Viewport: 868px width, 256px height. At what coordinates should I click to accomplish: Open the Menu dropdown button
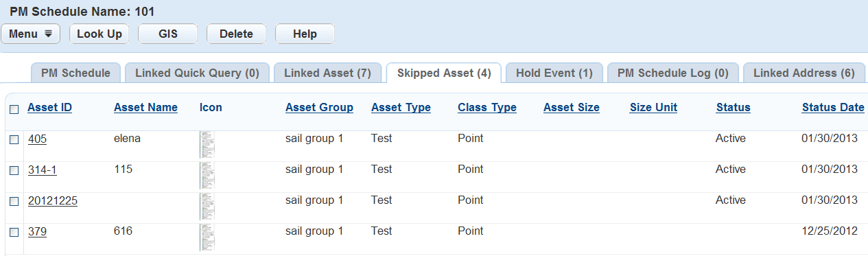tap(31, 34)
